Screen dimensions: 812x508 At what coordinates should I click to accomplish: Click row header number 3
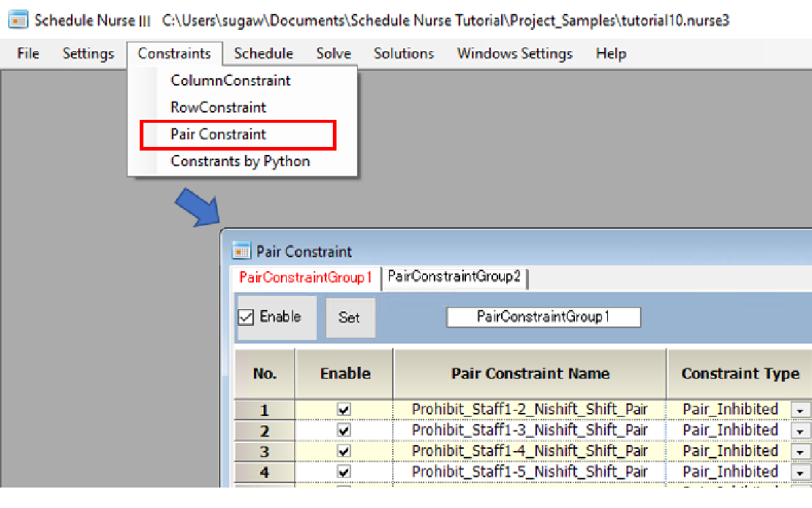click(265, 452)
